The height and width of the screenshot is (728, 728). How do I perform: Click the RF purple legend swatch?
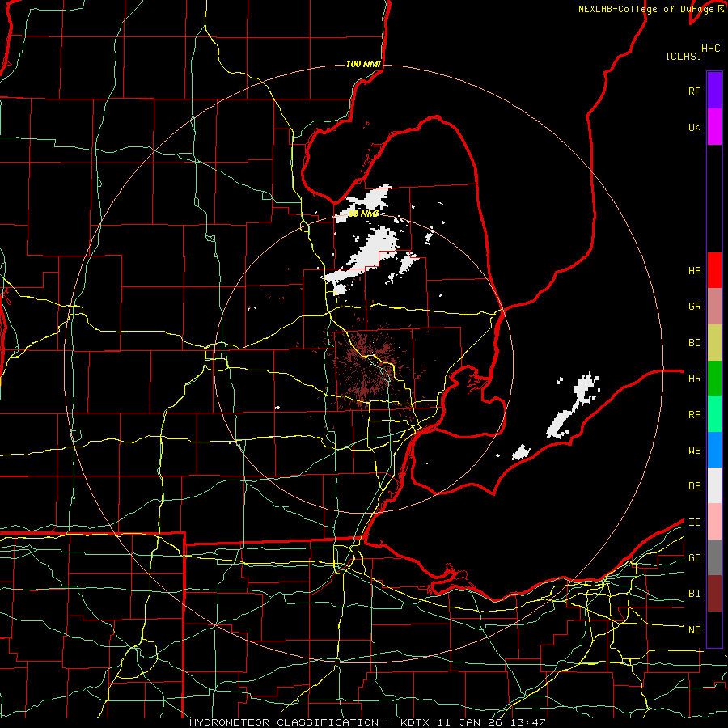tap(714, 91)
